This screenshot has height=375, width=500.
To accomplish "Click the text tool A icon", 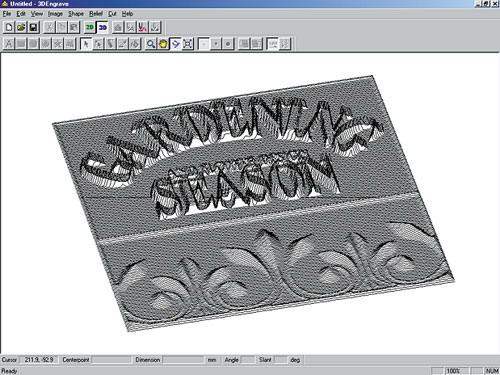I will [9, 44].
